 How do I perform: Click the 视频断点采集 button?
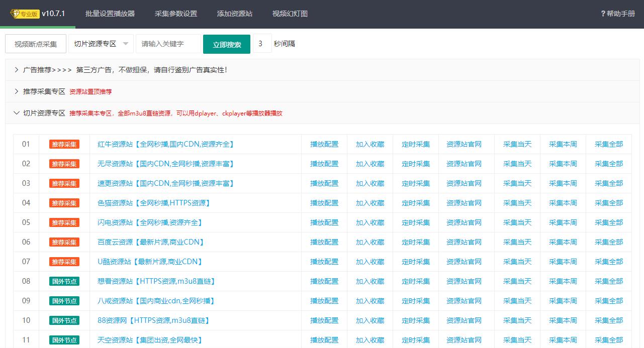[x=35, y=44]
